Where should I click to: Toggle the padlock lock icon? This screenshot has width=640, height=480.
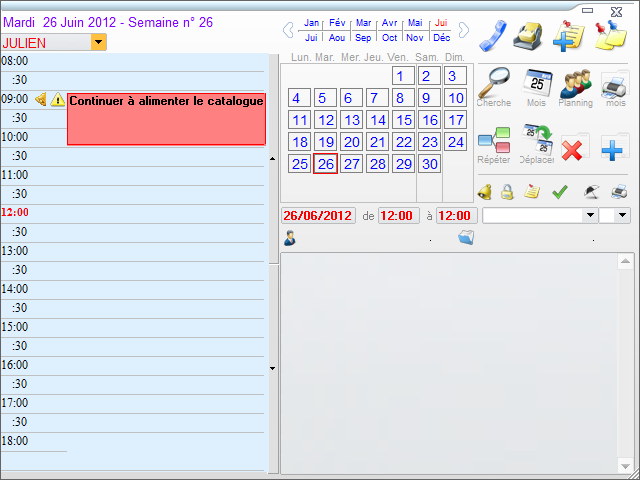[507, 191]
